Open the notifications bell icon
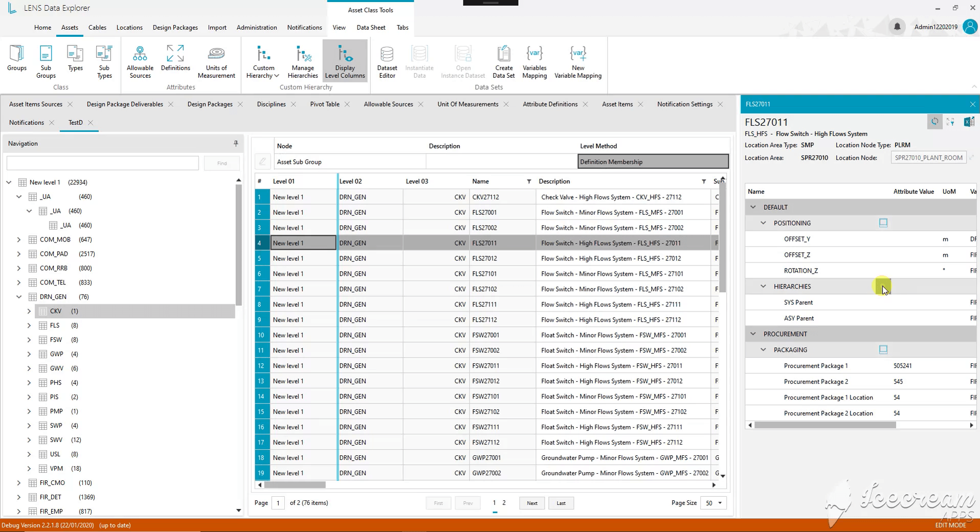 pyautogui.click(x=897, y=27)
